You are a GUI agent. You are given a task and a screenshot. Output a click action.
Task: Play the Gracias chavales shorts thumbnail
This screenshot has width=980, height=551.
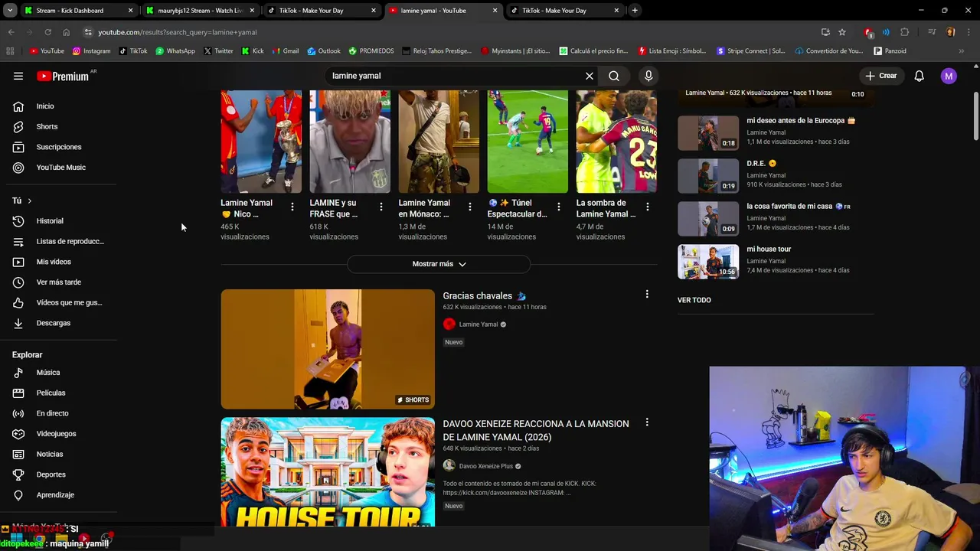pyautogui.click(x=328, y=349)
